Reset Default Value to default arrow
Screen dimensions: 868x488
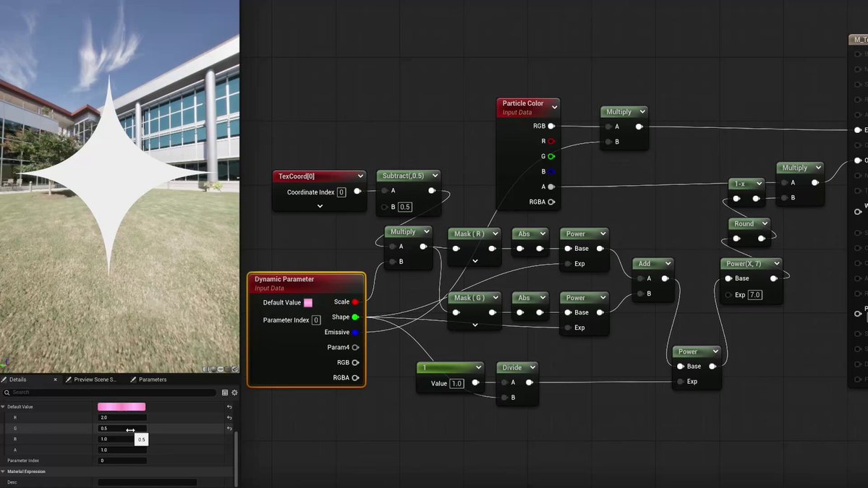(x=229, y=407)
